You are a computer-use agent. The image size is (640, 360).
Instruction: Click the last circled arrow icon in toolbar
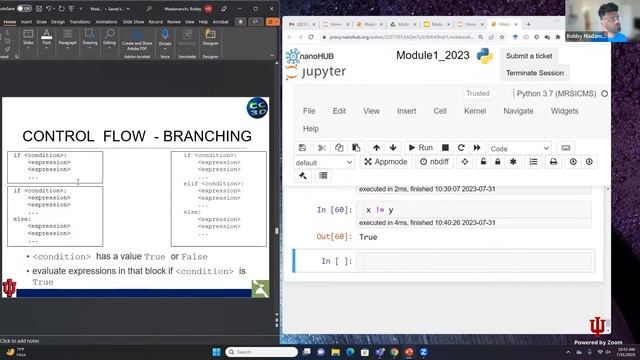pos(589,162)
